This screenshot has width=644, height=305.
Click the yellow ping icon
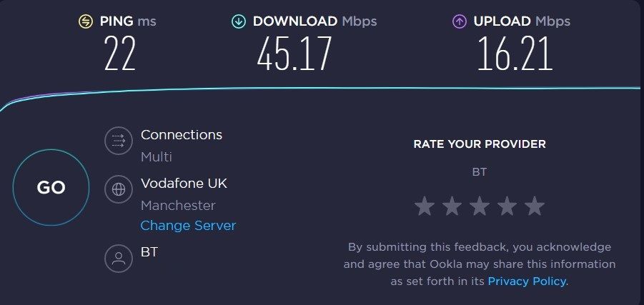pyautogui.click(x=86, y=21)
